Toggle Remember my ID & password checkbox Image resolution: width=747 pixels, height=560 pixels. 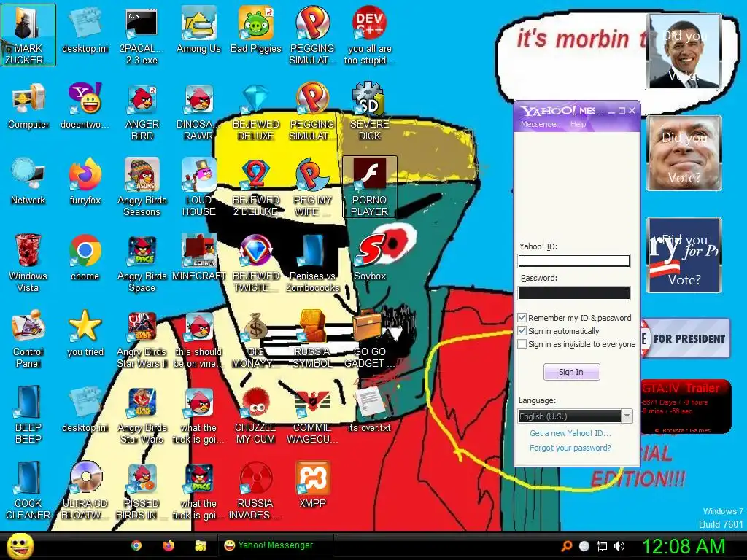(x=522, y=318)
